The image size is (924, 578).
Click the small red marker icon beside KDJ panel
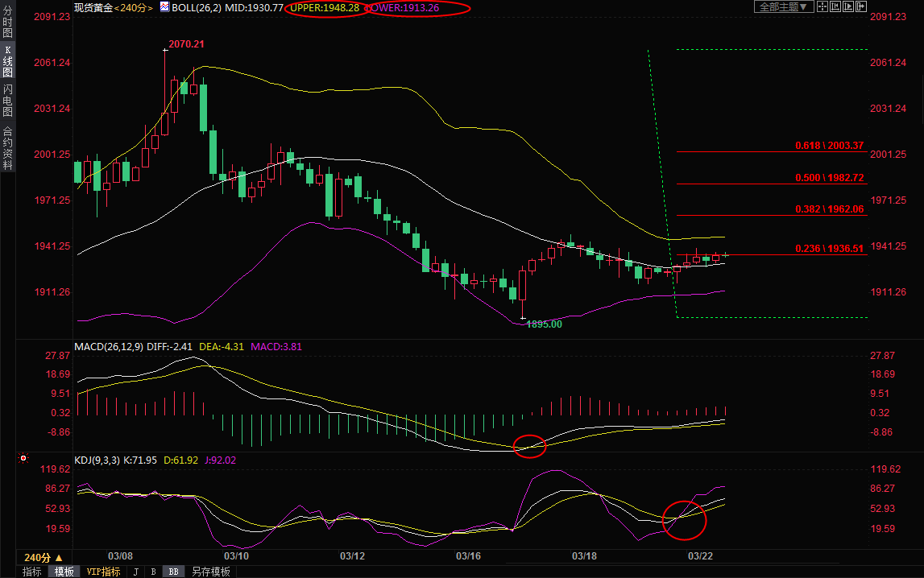23,459
